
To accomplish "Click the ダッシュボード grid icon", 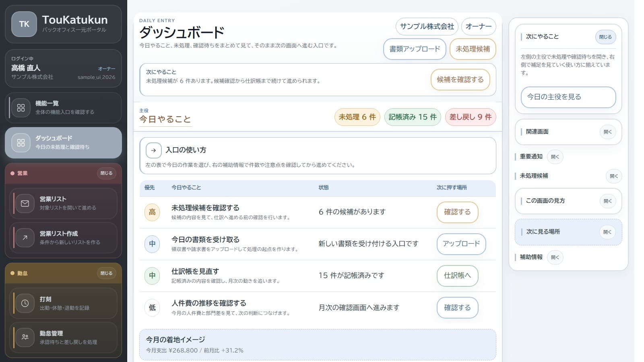I will pyautogui.click(x=21, y=143).
